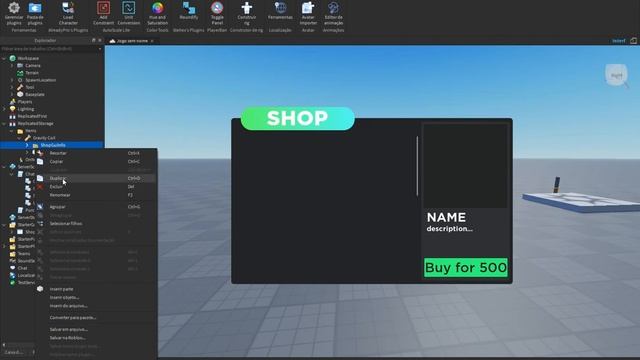Click the red Excluir delete icon
This screenshot has width=640, height=360.
tap(40, 187)
